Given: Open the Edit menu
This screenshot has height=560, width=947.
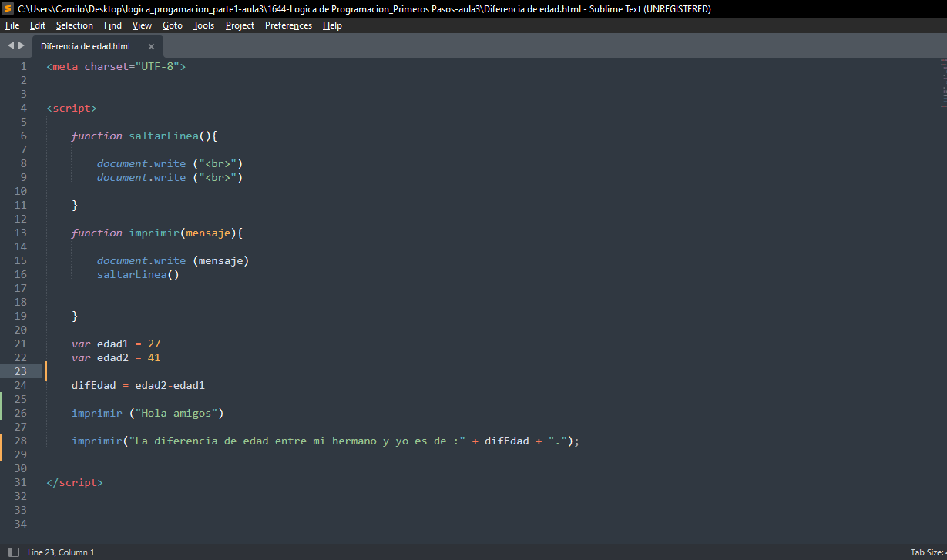Looking at the screenshot, I should click(38, 25).
